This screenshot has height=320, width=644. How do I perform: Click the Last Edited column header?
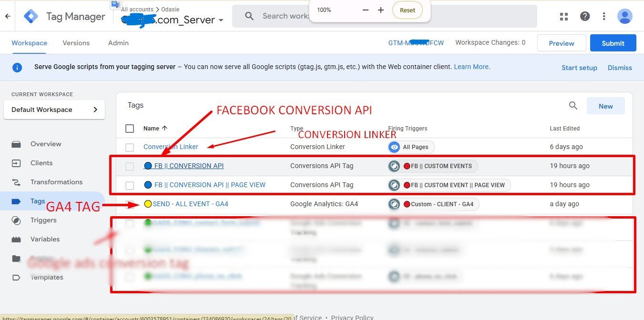[564, 128]
